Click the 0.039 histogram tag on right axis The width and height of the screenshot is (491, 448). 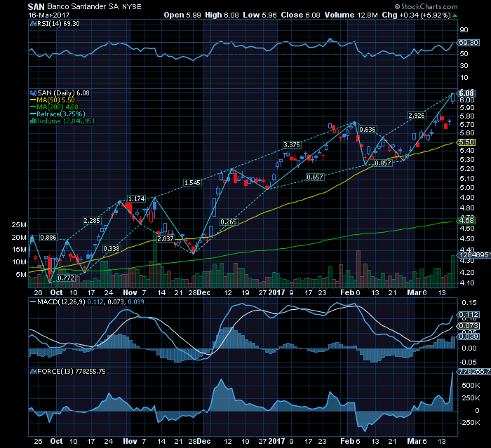[469, 337]
